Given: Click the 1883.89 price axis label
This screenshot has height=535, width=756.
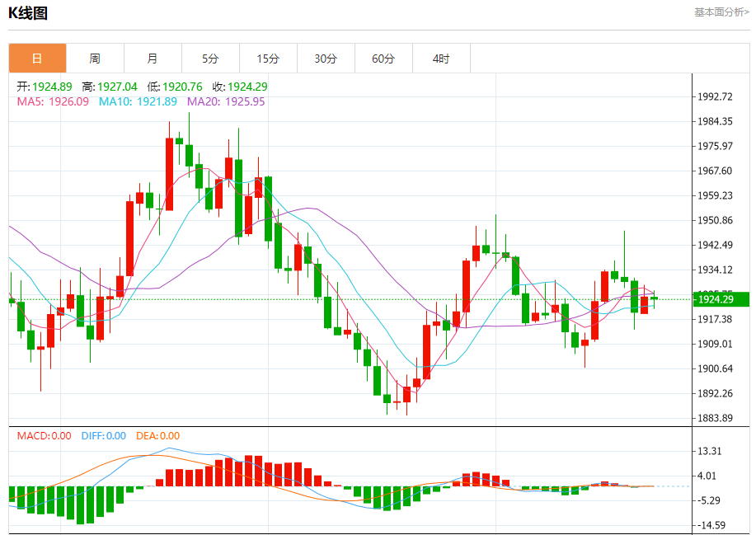Looking at the screenshot, I should click(x=716, y=418).
